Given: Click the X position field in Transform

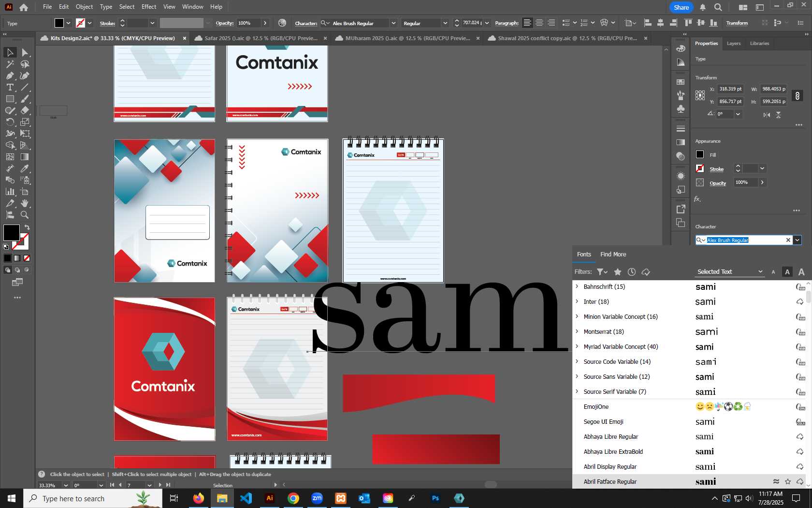Looking at the screenshot, I should pos(730,89).
